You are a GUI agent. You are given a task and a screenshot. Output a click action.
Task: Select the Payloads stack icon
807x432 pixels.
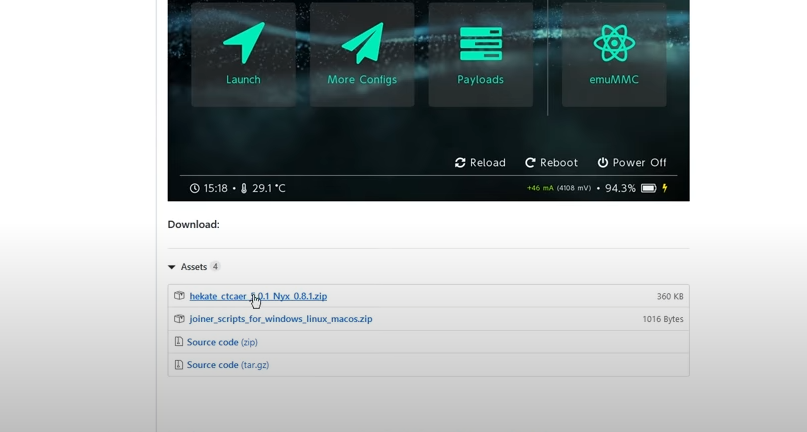pyautogui.click(x=480, y=44)
